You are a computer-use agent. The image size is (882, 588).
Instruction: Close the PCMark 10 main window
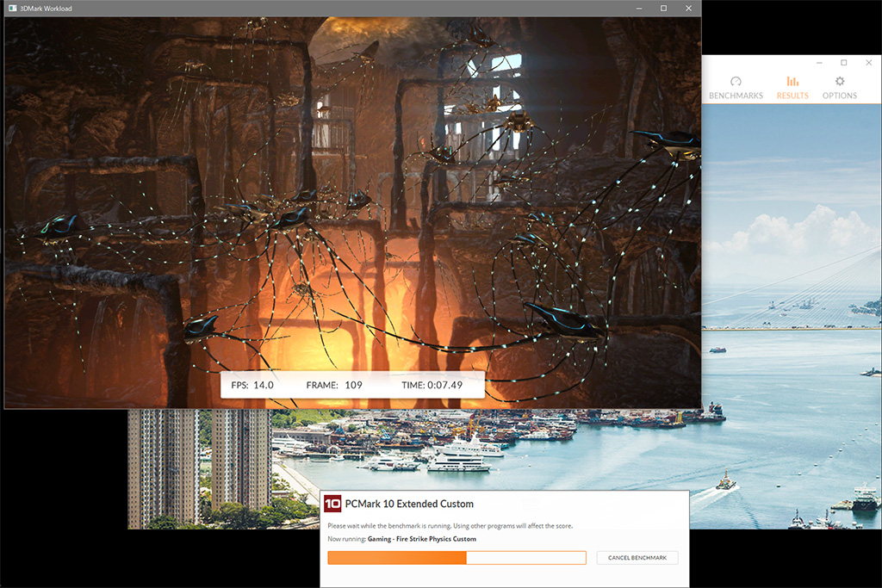tap(868, 62)
